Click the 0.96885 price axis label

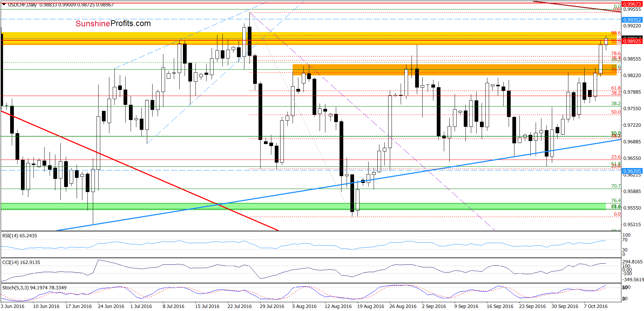632,142
